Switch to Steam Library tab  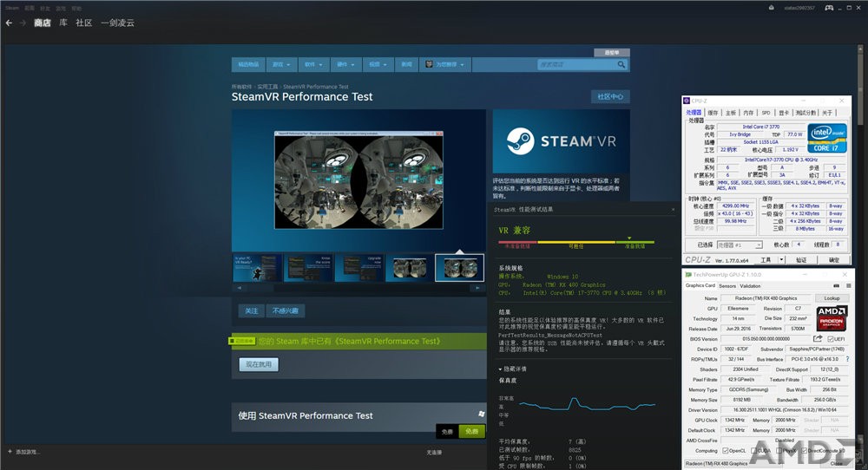coord(63,23)
